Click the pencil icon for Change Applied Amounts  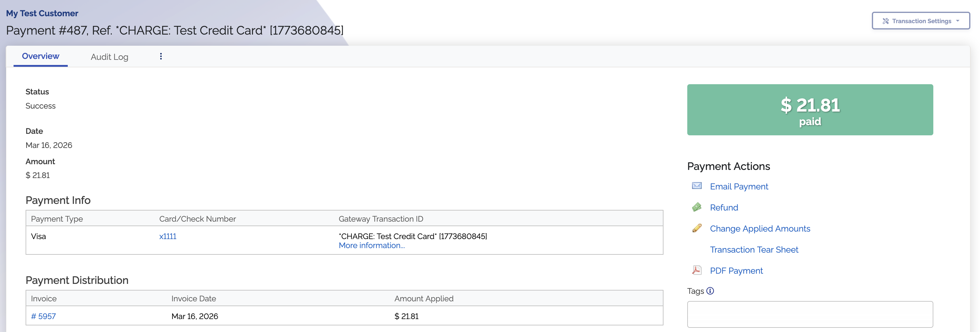pos(697,228)
